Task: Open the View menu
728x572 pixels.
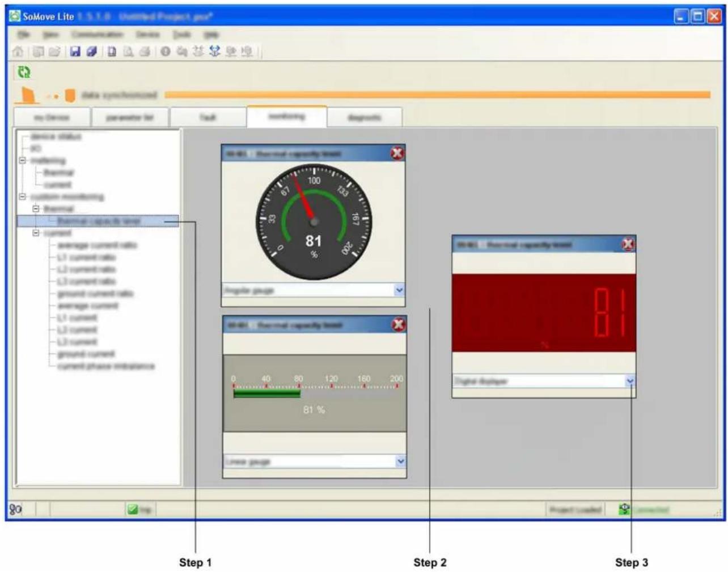Action: [51, 35]
